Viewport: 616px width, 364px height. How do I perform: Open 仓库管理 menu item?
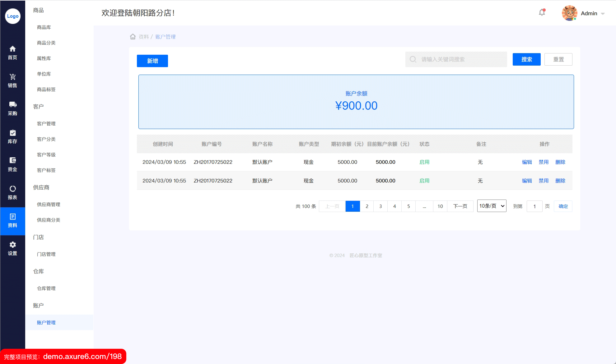coord(46,288)
